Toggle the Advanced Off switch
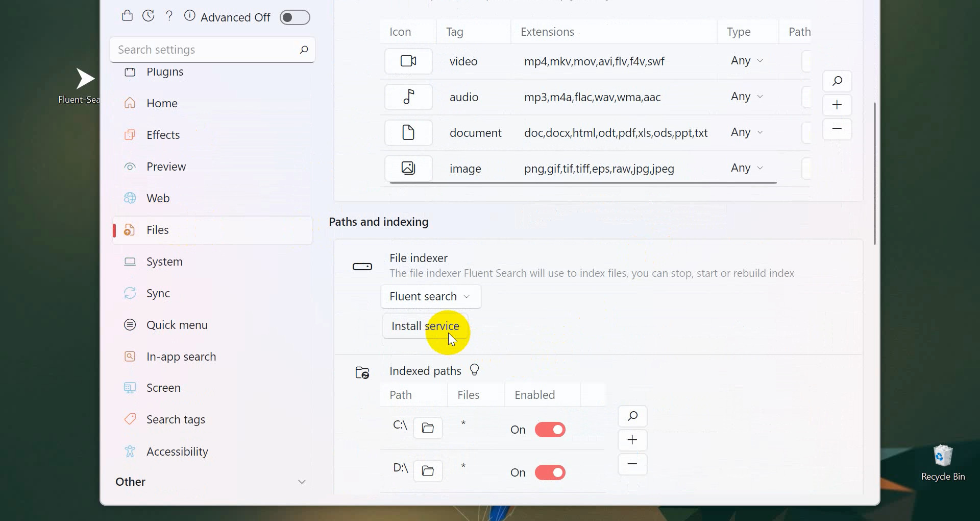Screen dimensions: 980x521 295,17
